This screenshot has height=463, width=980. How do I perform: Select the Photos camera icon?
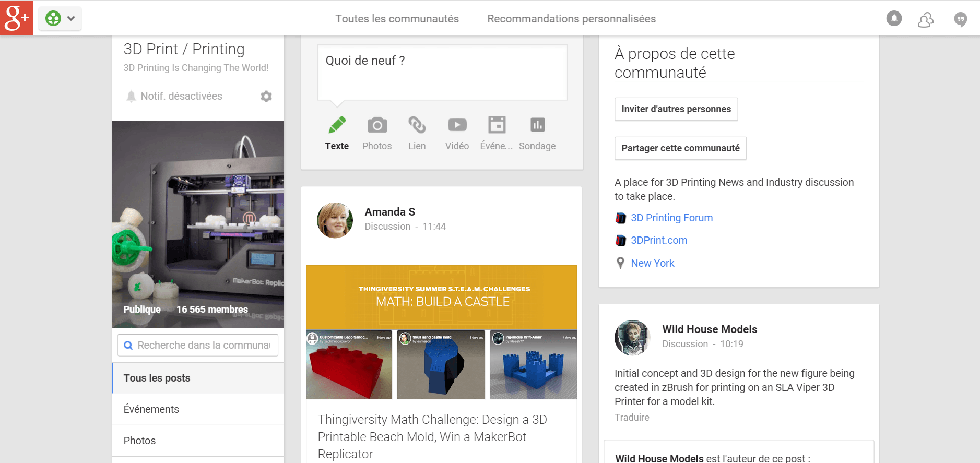[377, 125]
